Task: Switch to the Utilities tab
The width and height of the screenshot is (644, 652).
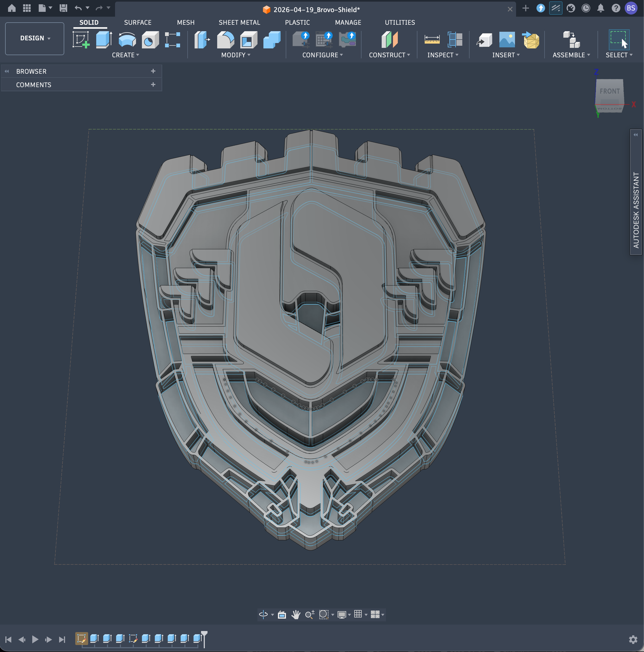Action: (x=400, y=23)
